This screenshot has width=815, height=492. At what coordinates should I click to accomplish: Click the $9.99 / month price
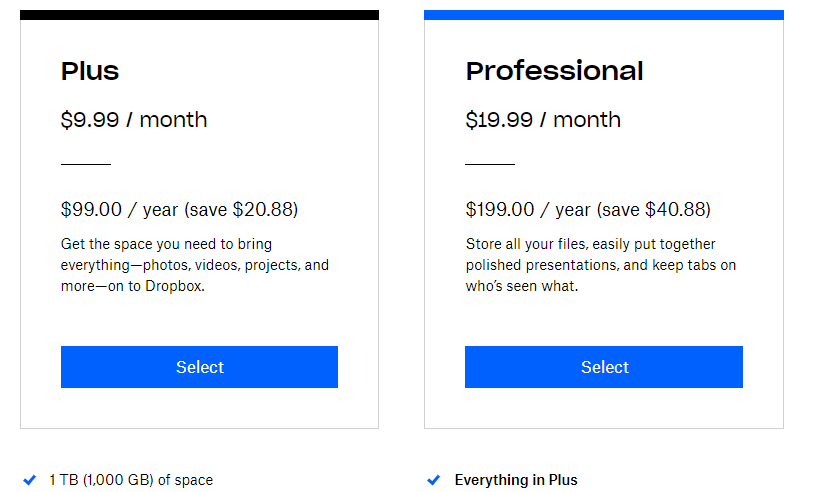point(134,120)
